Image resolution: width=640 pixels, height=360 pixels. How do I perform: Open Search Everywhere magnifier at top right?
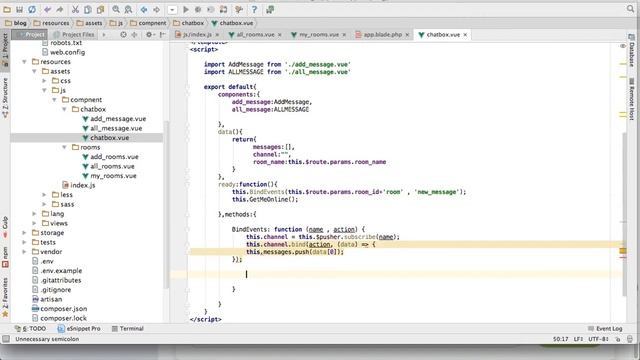click(630, 9)
